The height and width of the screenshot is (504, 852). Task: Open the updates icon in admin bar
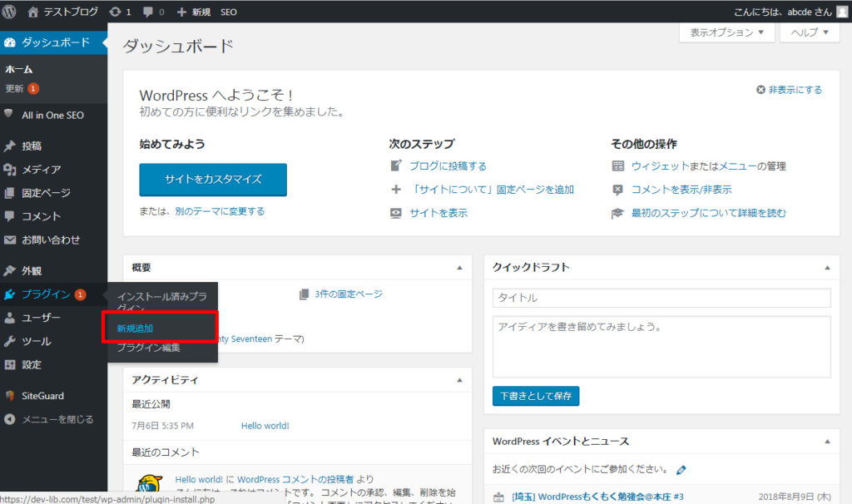pos(113,12)
